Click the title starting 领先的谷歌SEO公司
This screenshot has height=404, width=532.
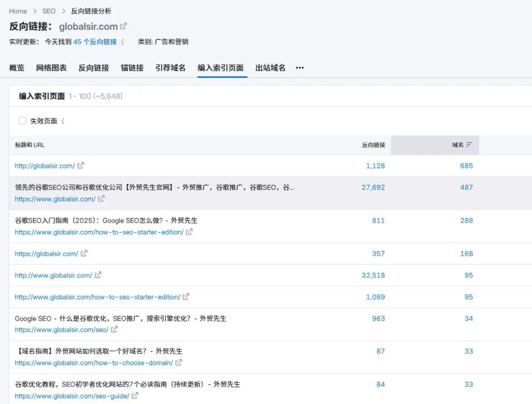(154, 187)
